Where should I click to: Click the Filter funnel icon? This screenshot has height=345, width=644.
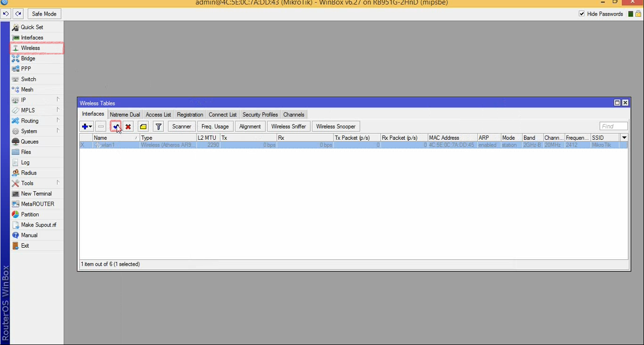158,127
